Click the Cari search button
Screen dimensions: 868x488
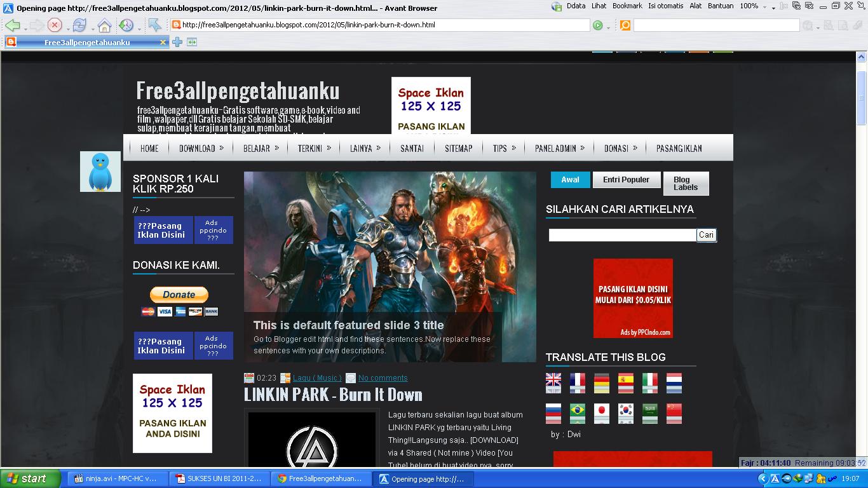point(707,235)
